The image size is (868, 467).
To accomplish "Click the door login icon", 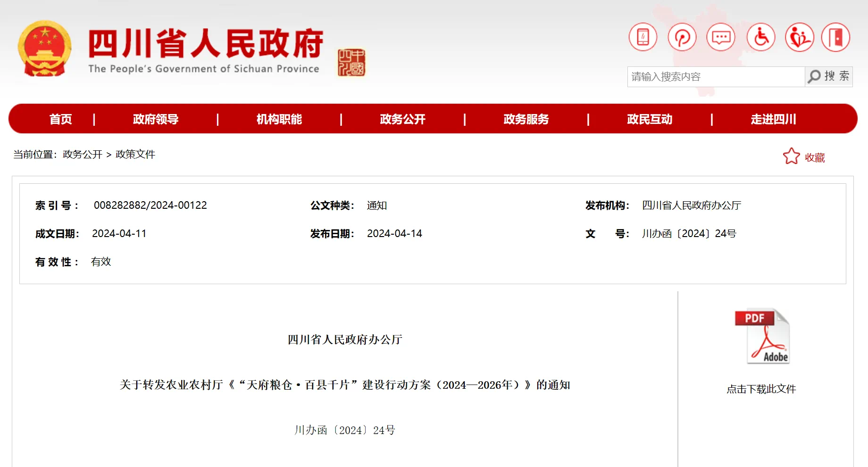I will (835, 37).
